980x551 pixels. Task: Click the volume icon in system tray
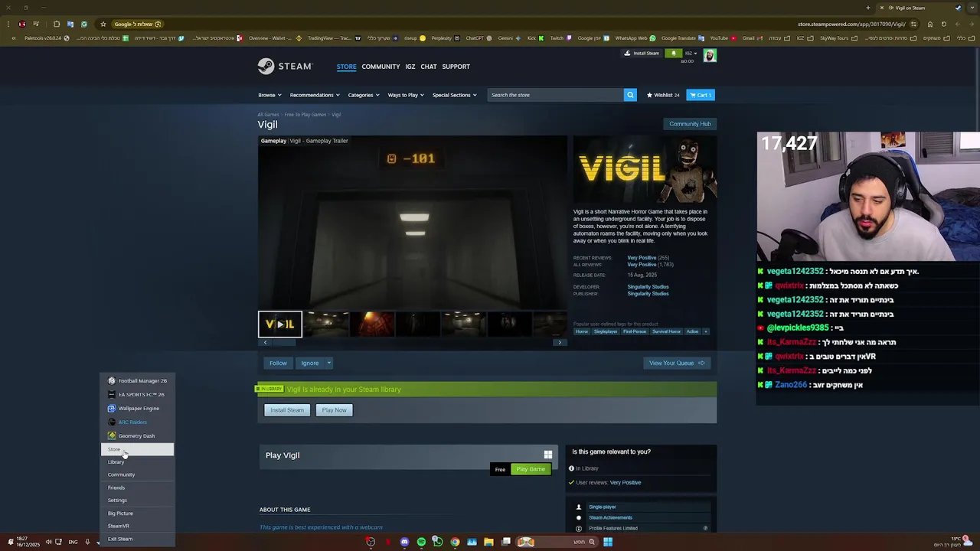pos(48,542)
